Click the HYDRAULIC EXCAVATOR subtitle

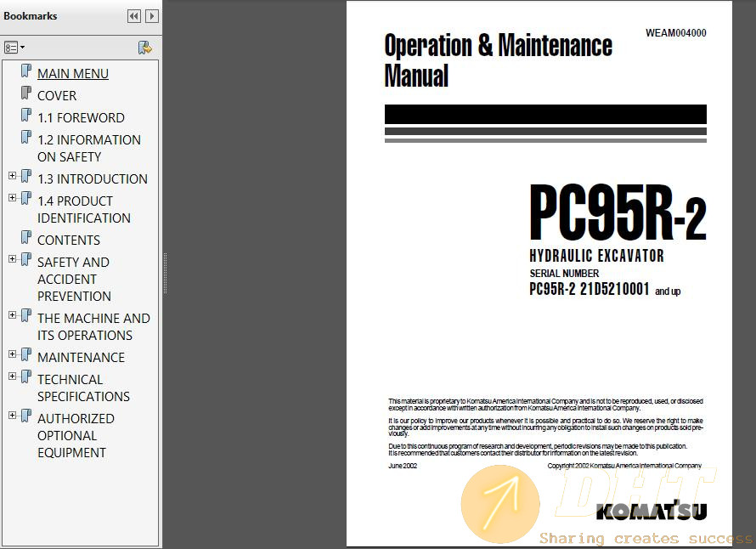click(596, 256)
